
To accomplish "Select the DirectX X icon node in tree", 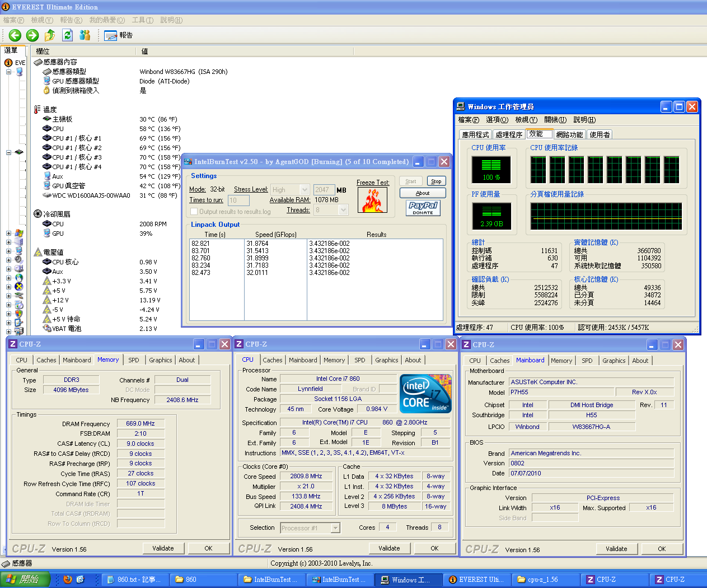I will pos(19,287).
